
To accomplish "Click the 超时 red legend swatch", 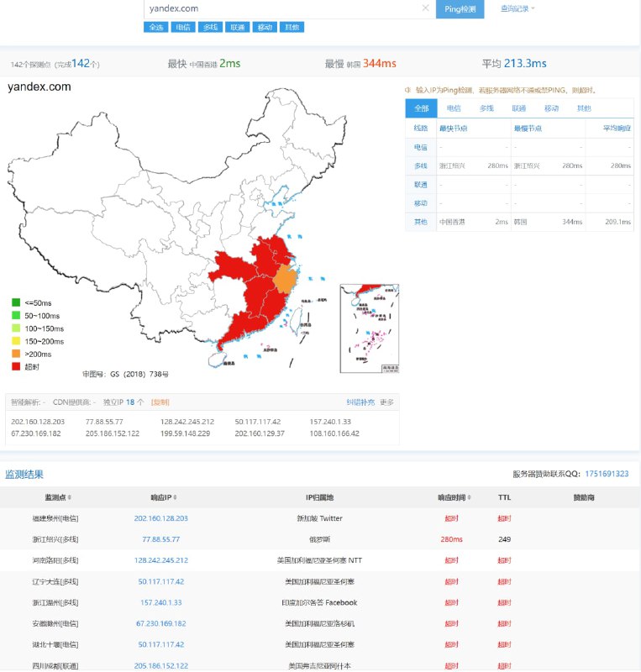I will (16, 366).
